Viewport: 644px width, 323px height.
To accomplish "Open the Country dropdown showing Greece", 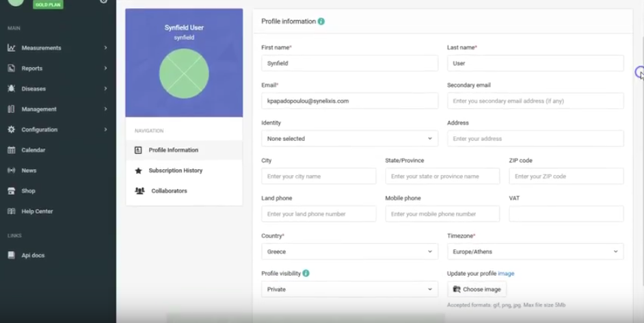I will tap(349, 252).
